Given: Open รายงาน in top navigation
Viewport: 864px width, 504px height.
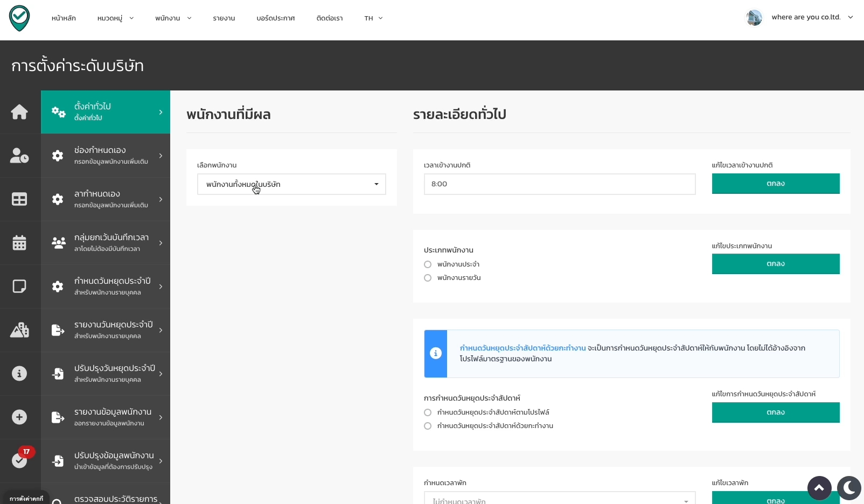Looking at the screenshot, I should 224,18.
